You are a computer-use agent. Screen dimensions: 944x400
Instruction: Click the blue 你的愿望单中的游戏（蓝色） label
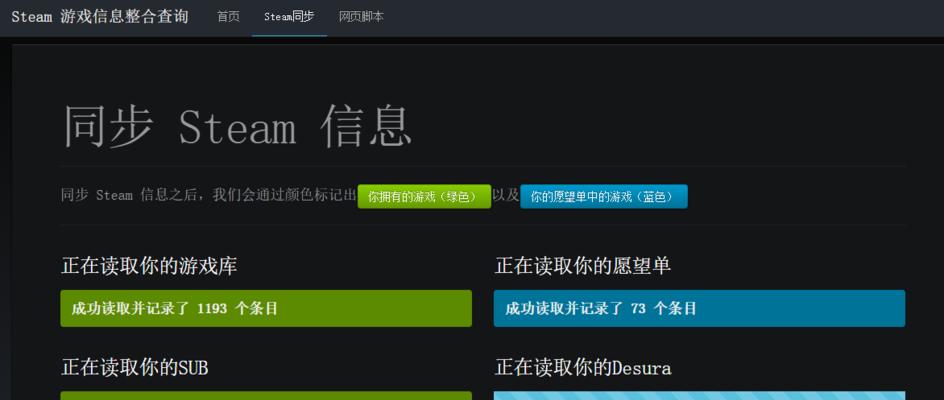pyautogui.click(x=603, y=197)
